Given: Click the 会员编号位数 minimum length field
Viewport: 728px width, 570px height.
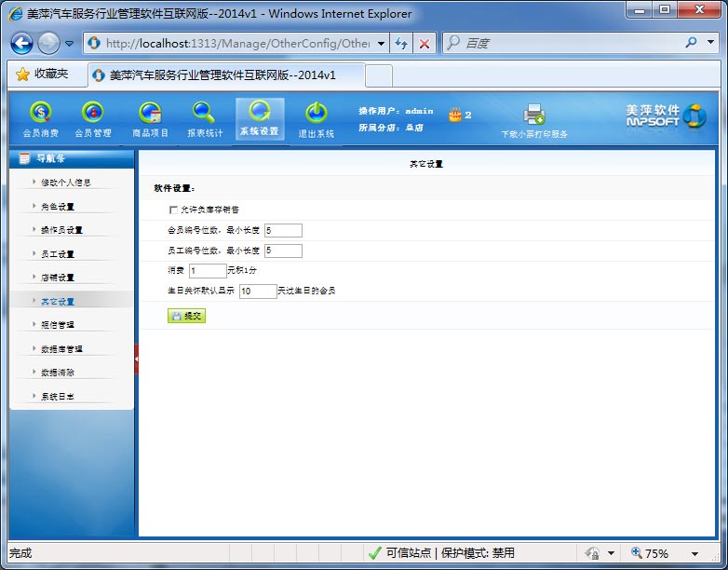Looking at the screenshot, I should (283, 230).
